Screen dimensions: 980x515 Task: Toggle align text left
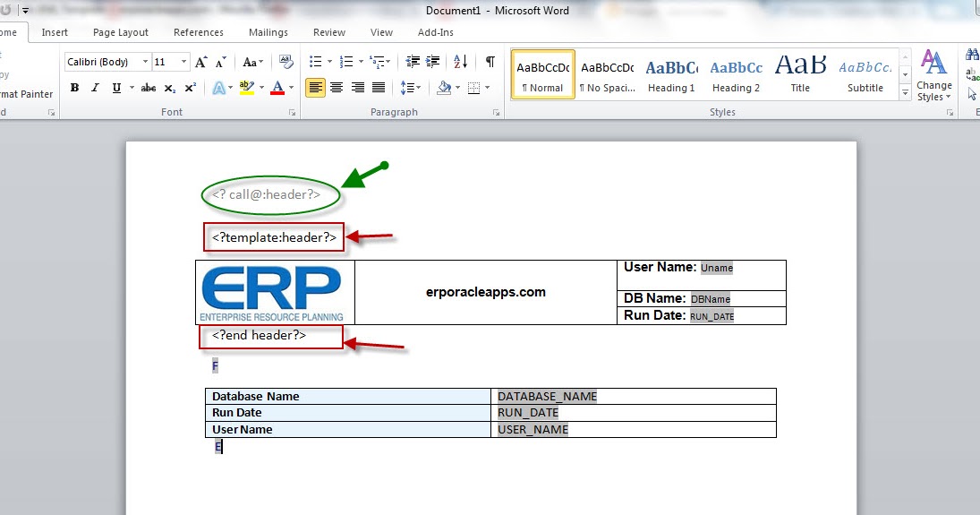click(x=315, y=89)
